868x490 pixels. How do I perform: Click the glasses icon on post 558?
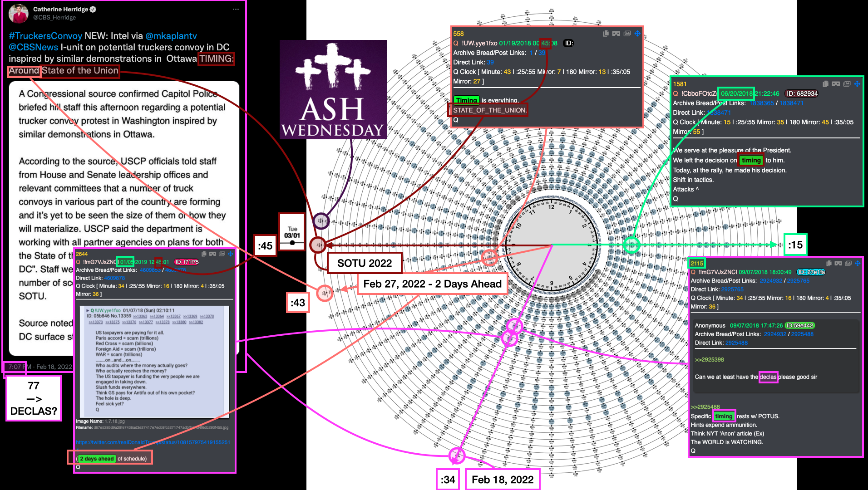(x=616, y=34)
